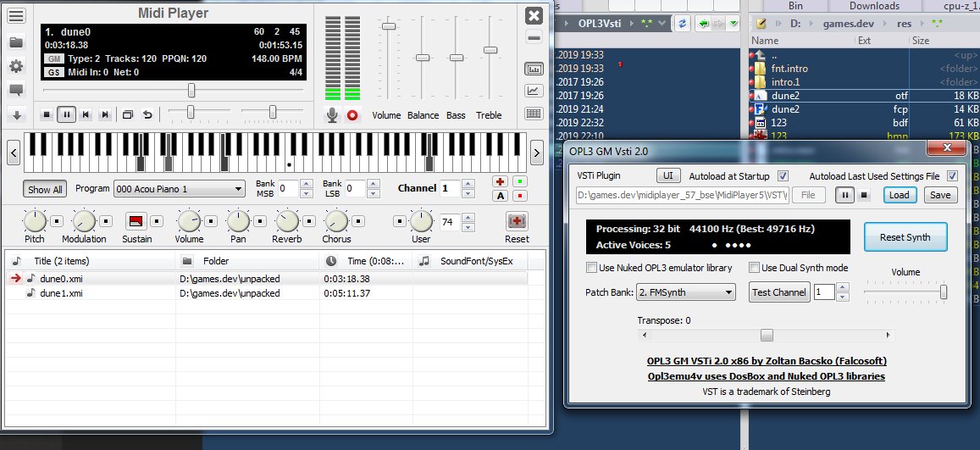Toggle the small square next to Modulation
This screenshot has width=980, height=450.
coord(106,220)
